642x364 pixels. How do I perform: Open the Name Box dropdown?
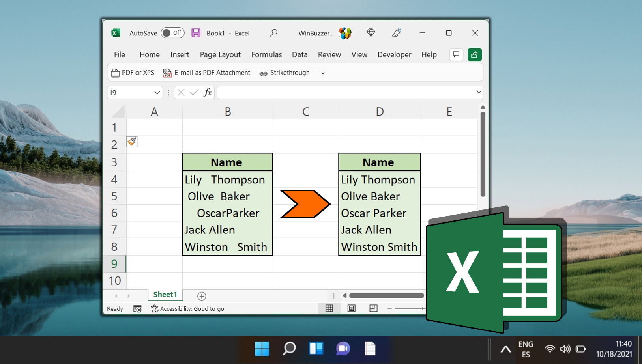pos(157,92)
